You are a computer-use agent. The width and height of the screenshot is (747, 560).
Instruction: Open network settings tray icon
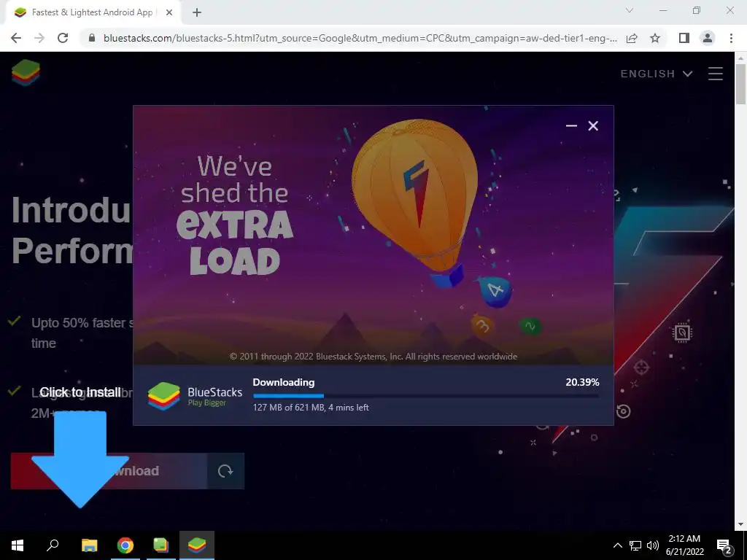coord(635,545)
